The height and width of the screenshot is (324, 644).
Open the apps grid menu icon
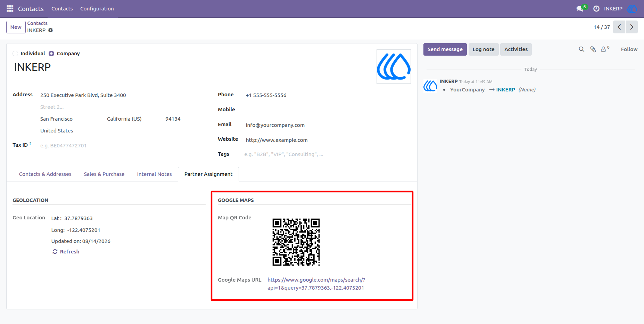(x=10, y=9)
